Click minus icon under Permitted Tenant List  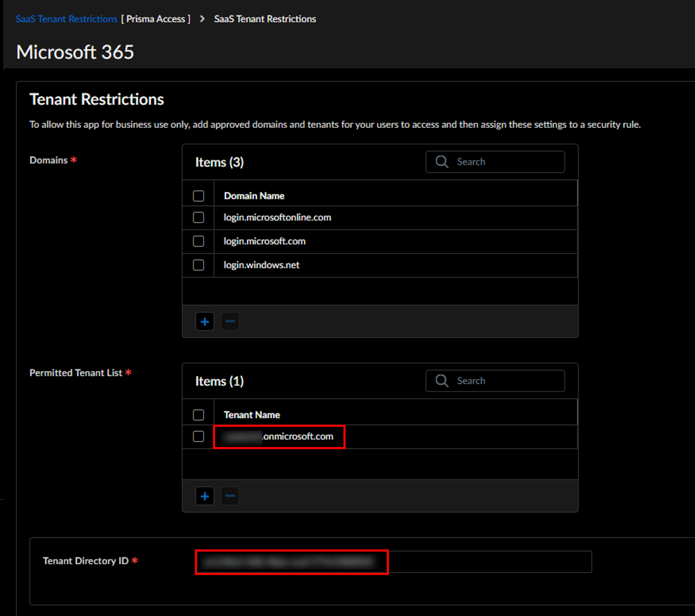(x=230, y=496)
